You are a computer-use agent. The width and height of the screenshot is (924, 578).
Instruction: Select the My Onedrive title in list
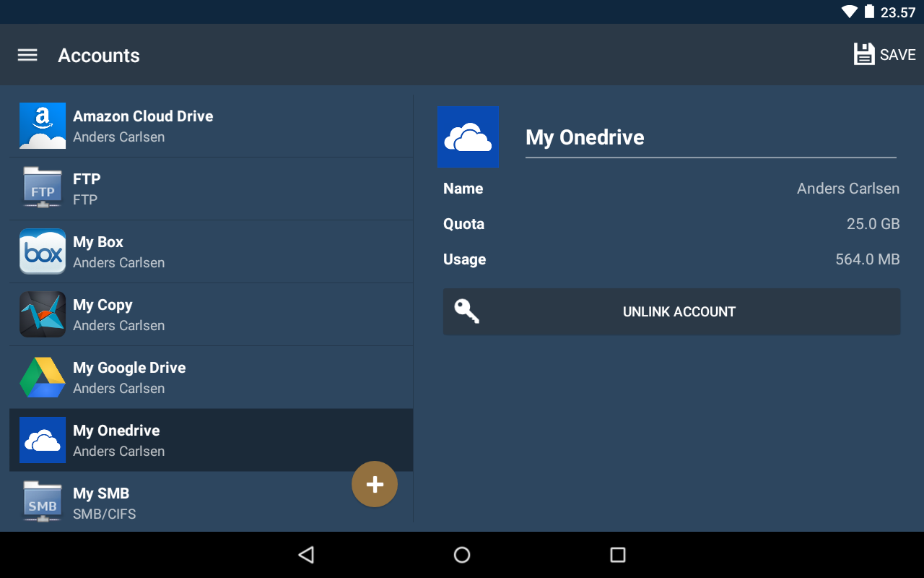[x=116, y=431]
